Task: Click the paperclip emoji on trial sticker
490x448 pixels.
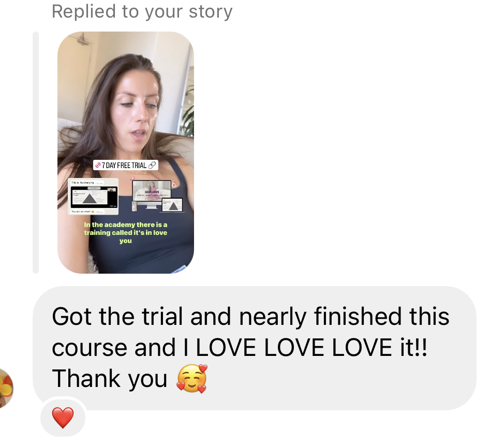Action: (152, 165)
